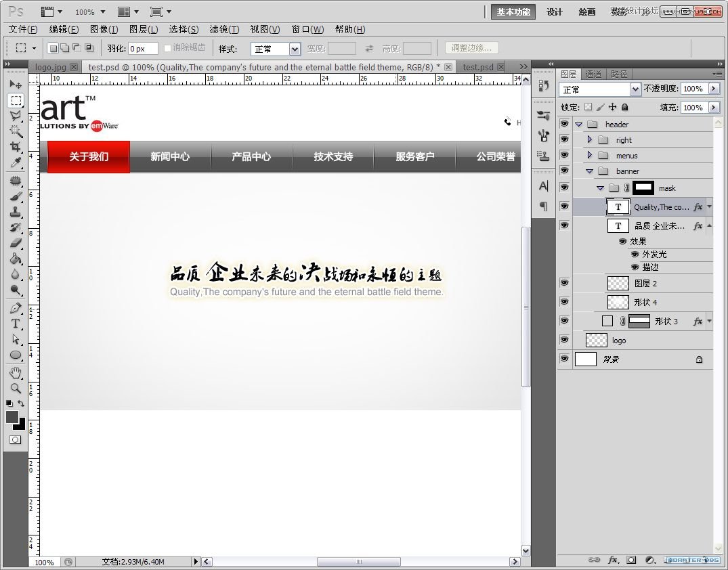Hide the menus group layer
The width and height of the screenshot is (728, 570).
564,155
